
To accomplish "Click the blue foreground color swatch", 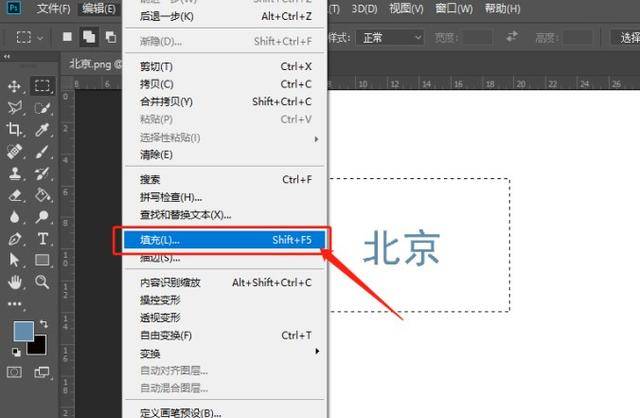I will [x=24, y=333].
